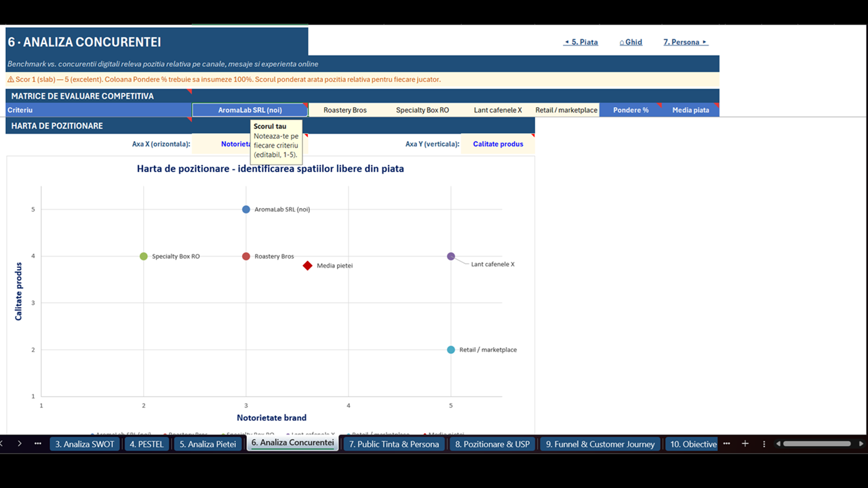Open the 3. Analiza SWOT sheet tab

pyautogui.click(x=85, y=444)
